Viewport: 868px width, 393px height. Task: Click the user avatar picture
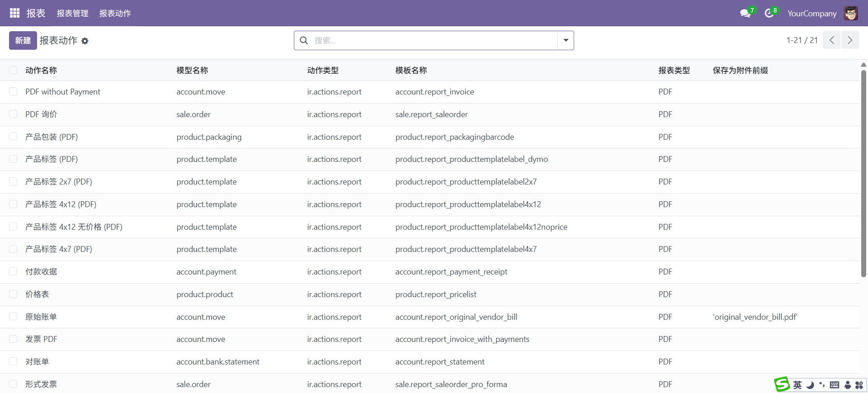click(x=851, y=14)
